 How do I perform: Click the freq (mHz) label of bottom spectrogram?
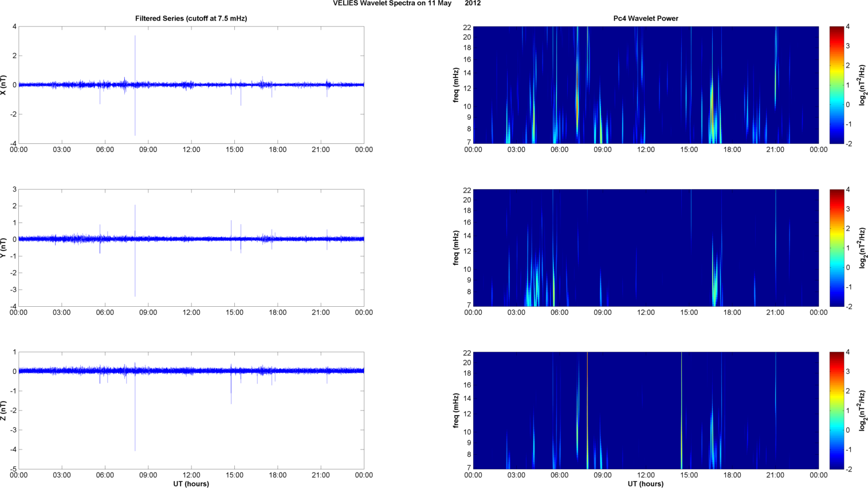pos(456,411)
